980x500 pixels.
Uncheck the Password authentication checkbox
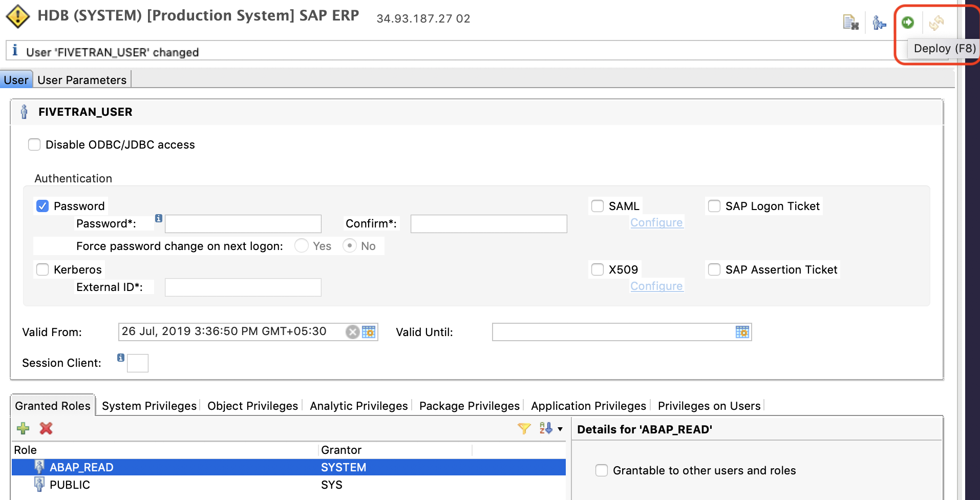[42, 206]
